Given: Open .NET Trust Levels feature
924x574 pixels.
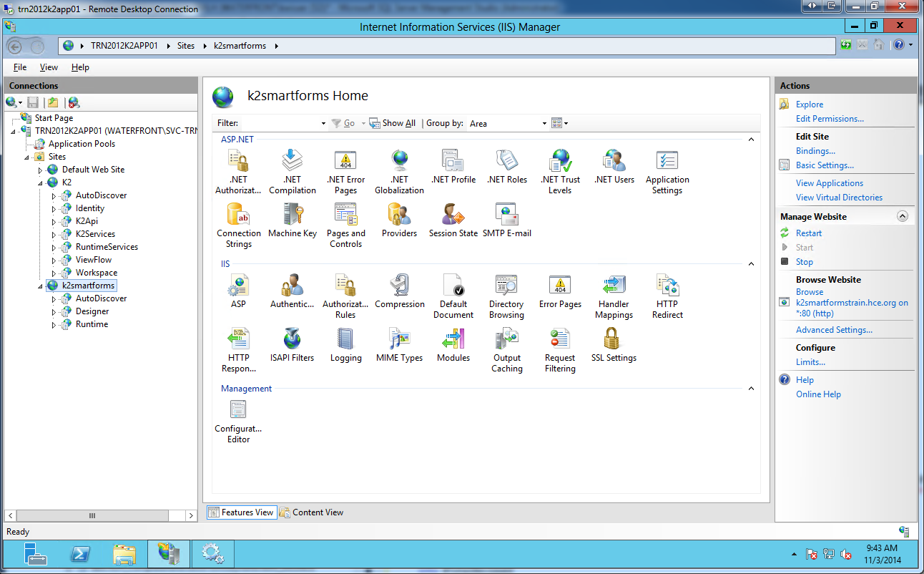Looking at the screenshot, I should tap(560, 172).
